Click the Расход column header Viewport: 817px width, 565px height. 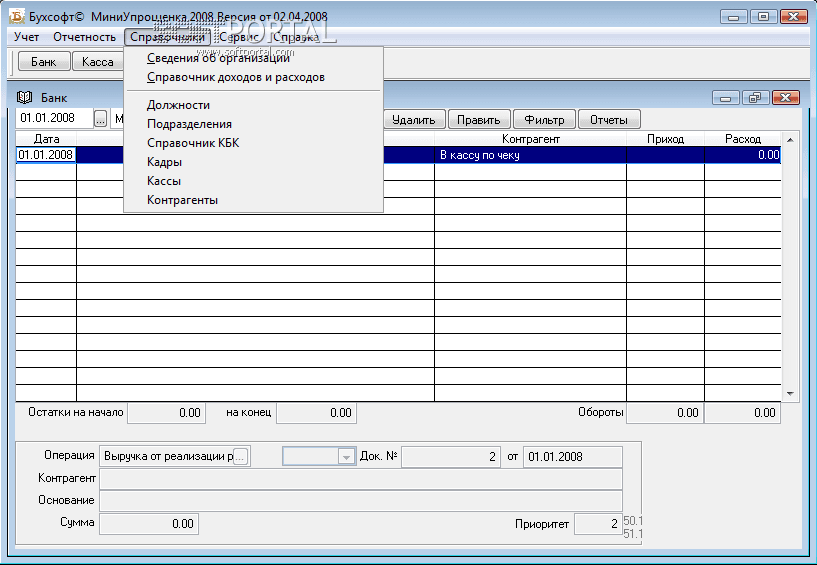pyautogui.click(x=742, y=139)
